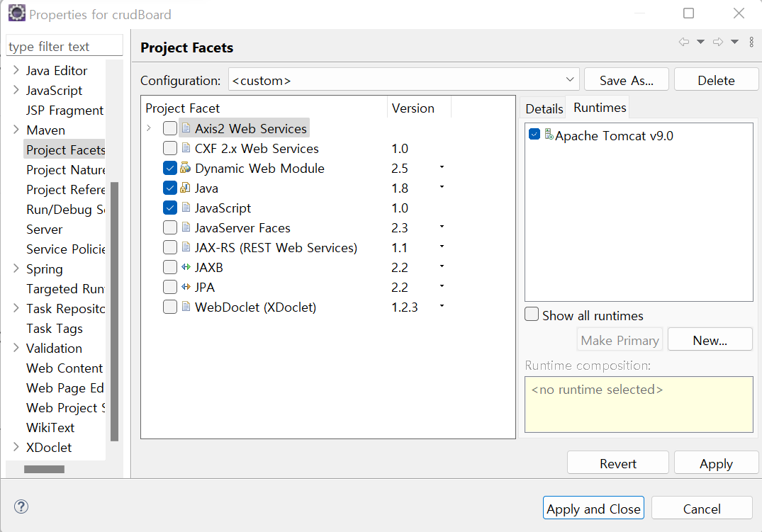Toggle Show all runtimes checkbox
Viewport: 762px width, 532px height.
(532, 315)
